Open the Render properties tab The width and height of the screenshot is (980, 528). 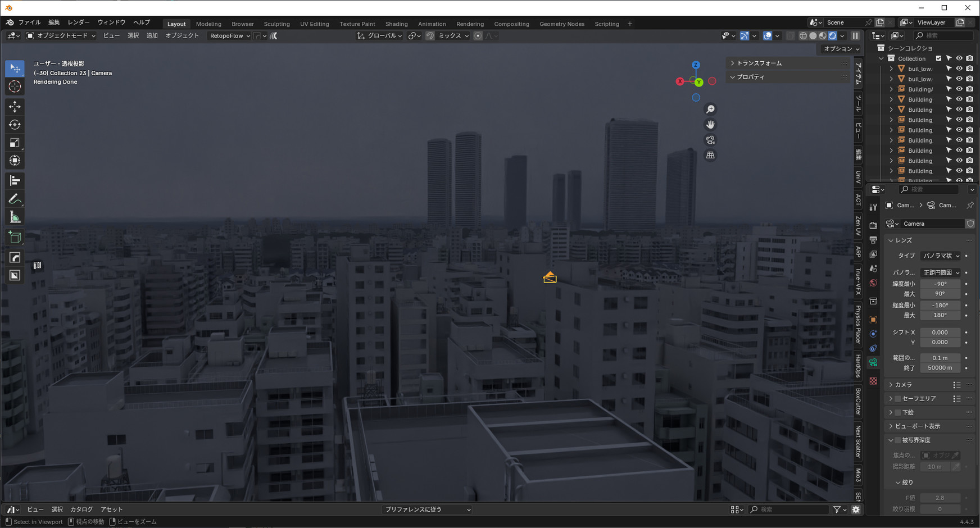tap(873, 225)
